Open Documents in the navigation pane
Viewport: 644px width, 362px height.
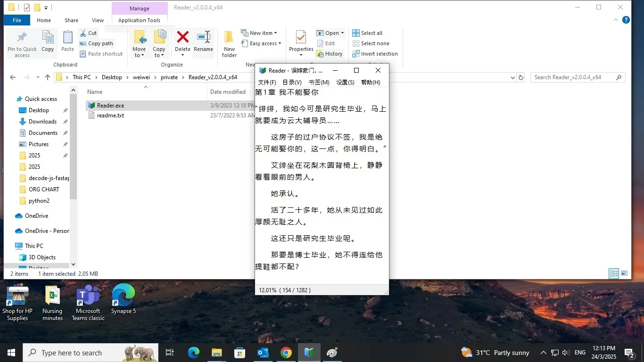click(x=43, y=133)
